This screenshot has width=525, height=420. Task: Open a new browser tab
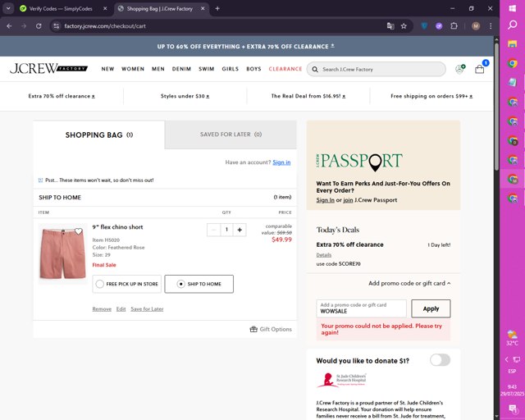click(x=217, y=9)
